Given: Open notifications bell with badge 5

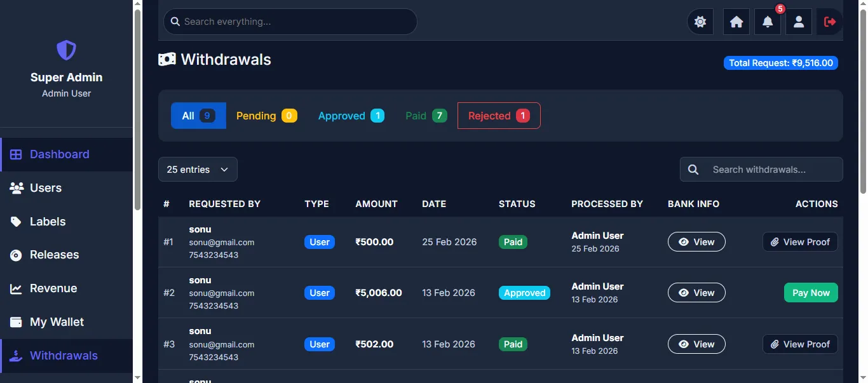Looking at the screenshot, I should (768, 22).
